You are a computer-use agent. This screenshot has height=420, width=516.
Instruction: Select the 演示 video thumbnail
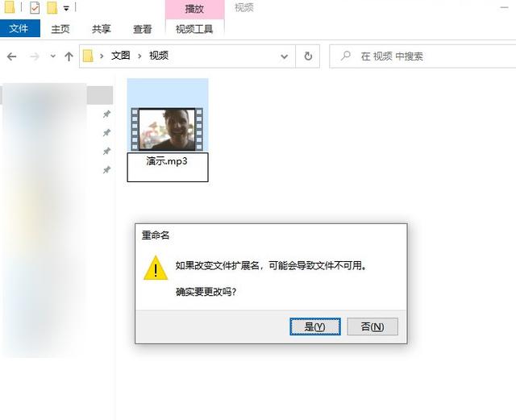click(167, 129)
